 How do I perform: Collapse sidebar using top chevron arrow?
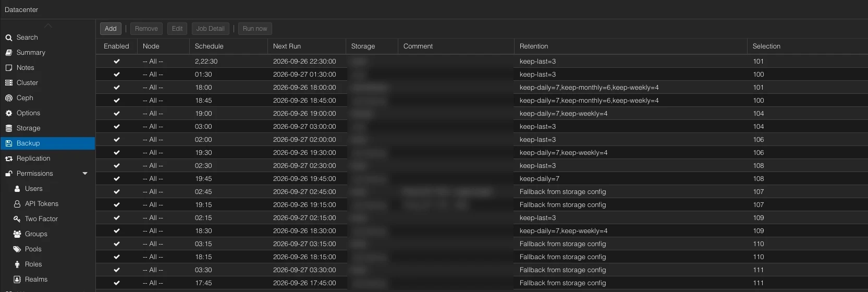click(48, 26)
